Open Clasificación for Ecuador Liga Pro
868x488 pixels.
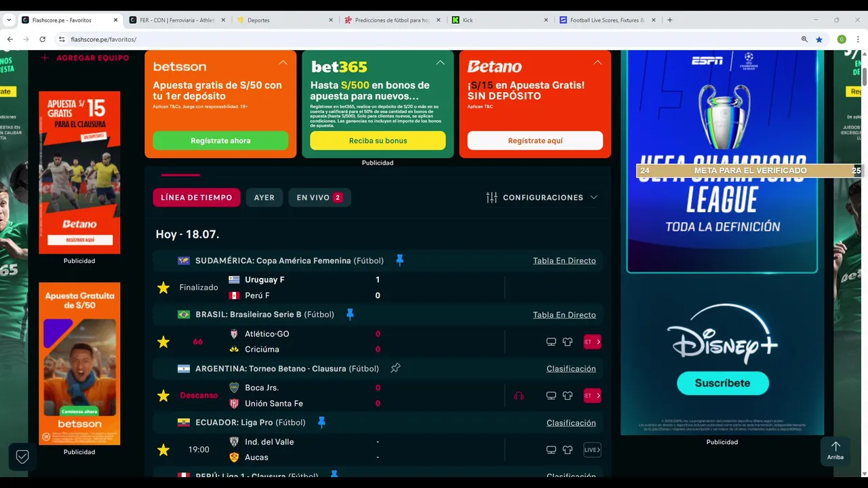pyautogui.click(x=571, y=423)
